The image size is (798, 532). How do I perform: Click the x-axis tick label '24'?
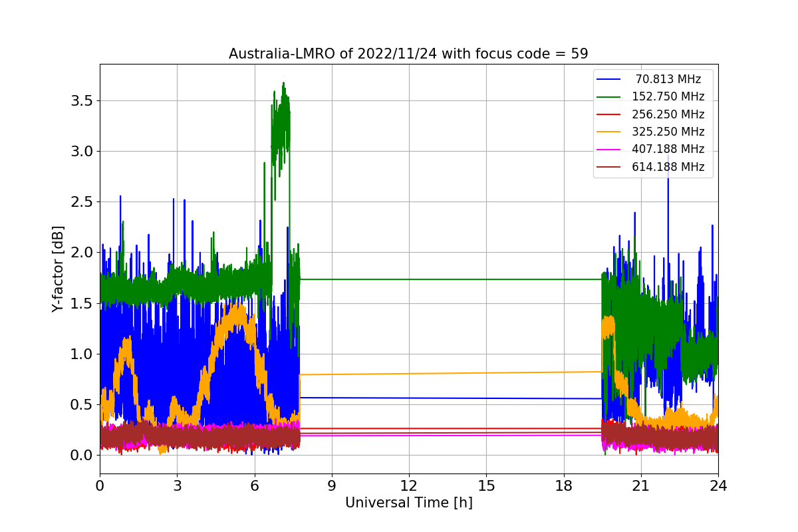pyautogui.click(x=718, y=485)
